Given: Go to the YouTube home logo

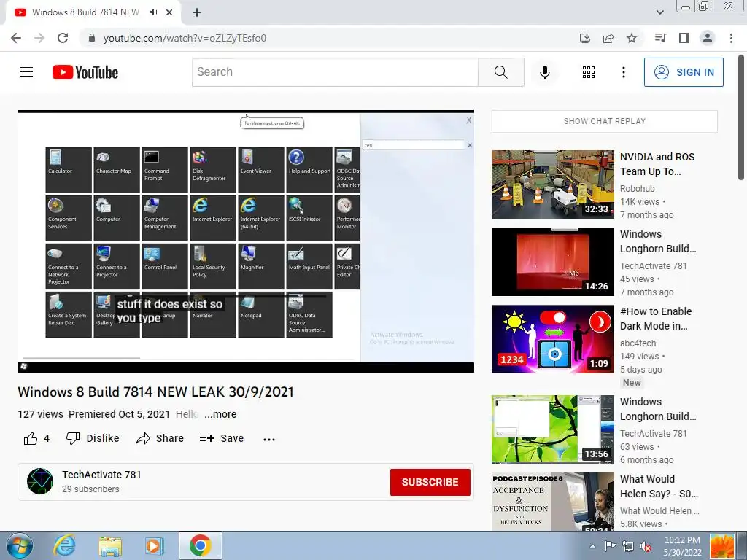Looking at the screenshot, I should (x=85, y=72).
